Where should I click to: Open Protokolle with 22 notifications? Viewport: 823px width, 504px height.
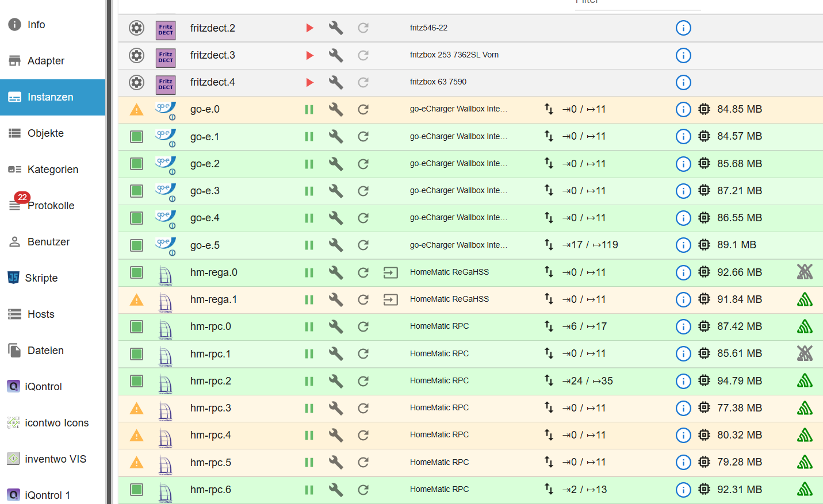pyautogui.click(x=52, y=206)
